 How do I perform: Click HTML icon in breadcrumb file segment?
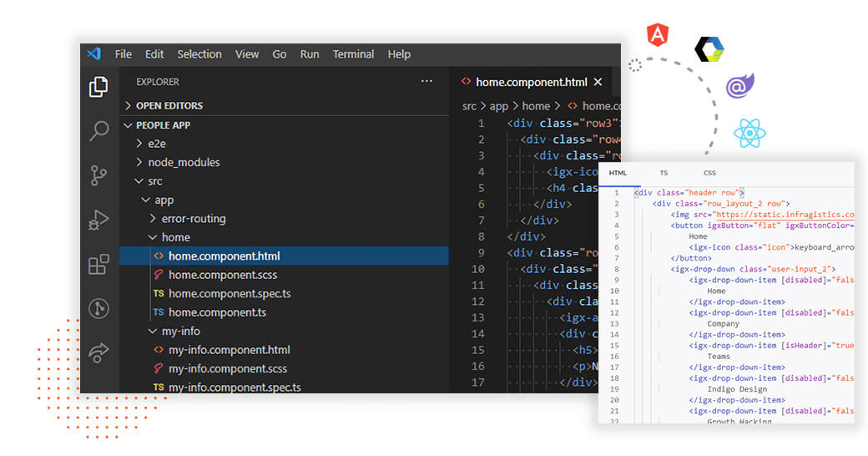click(x=573, y=106)
